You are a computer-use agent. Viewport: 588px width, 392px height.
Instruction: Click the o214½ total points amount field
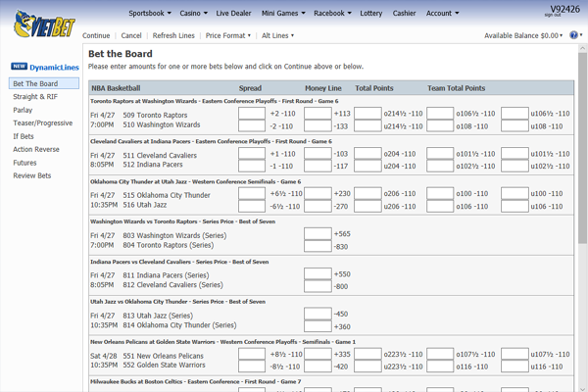click(367, 114)
